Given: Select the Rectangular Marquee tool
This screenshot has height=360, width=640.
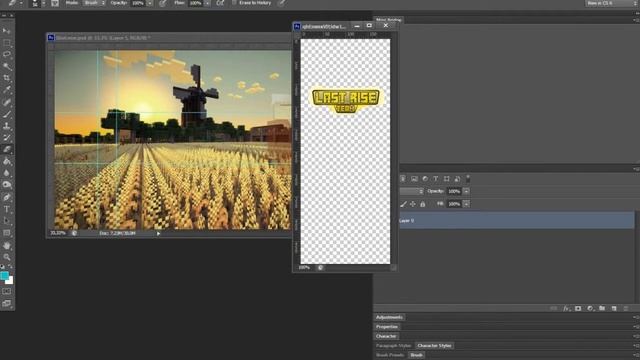Looking at the screenshot, I should [x=7, y=42].
